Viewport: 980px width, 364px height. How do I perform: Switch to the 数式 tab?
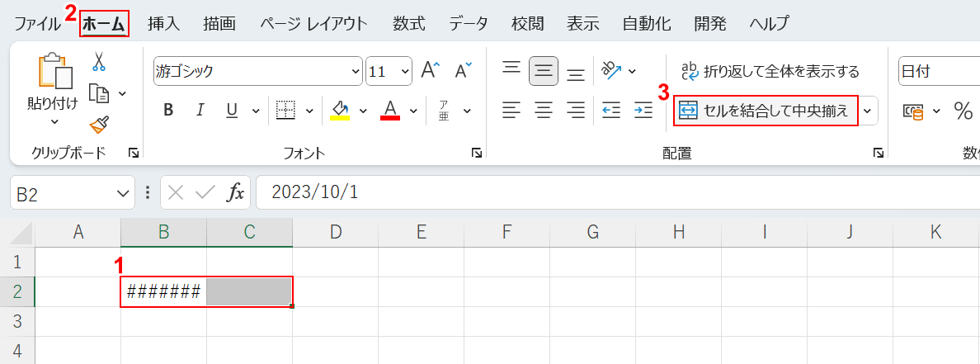(x=408, y=23)
